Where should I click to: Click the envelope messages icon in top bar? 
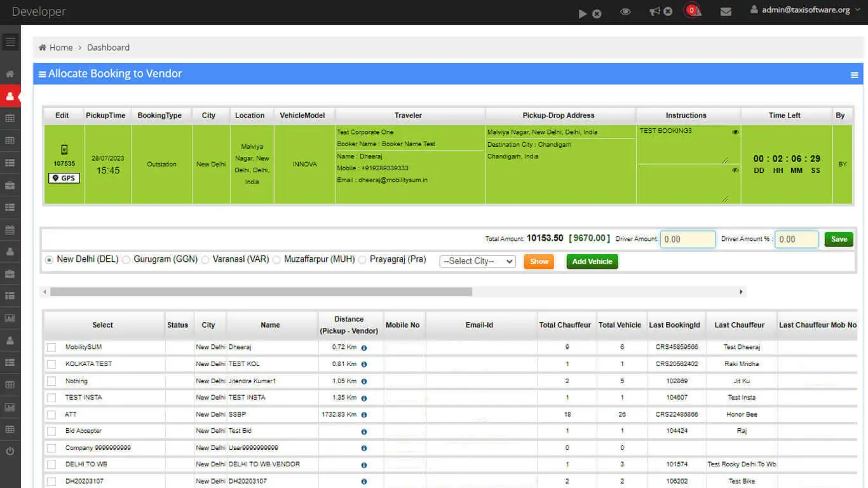click(x=726, y=11)
